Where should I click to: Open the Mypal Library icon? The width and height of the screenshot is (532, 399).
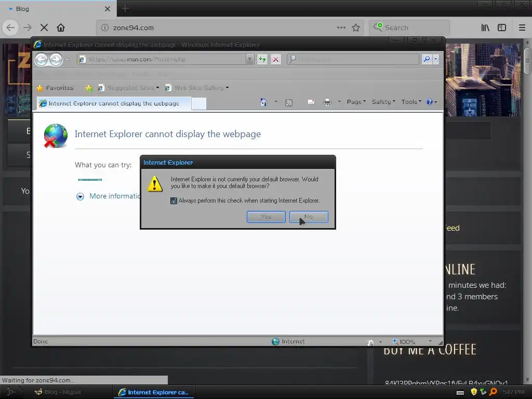coord(485,28)
